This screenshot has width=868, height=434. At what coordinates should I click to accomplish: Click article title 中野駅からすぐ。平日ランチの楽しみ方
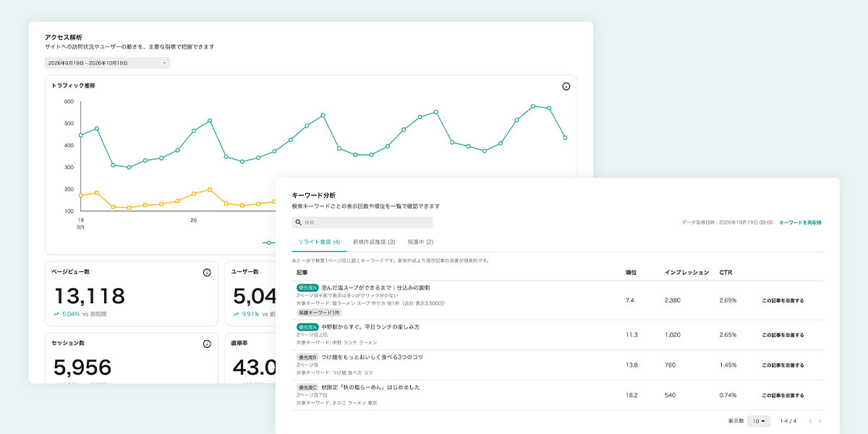point(370,327)
